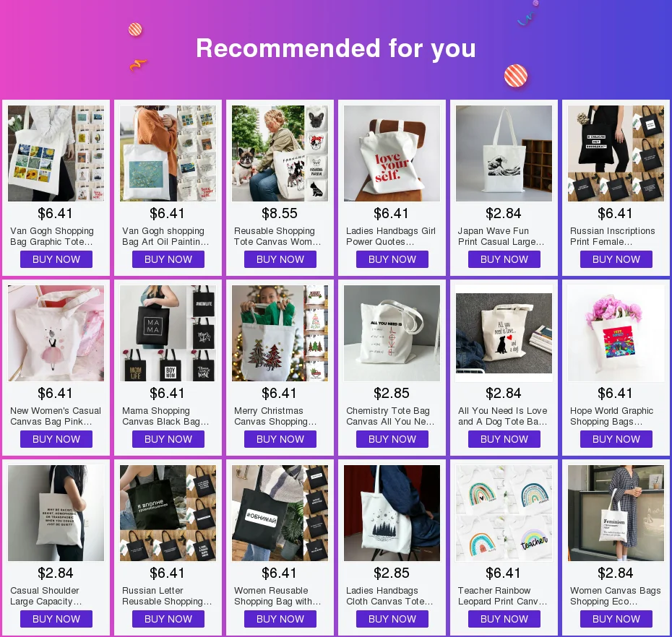
Task: Click the Merry Christmas canvas bag thumbnail
Action: (280, 333)
